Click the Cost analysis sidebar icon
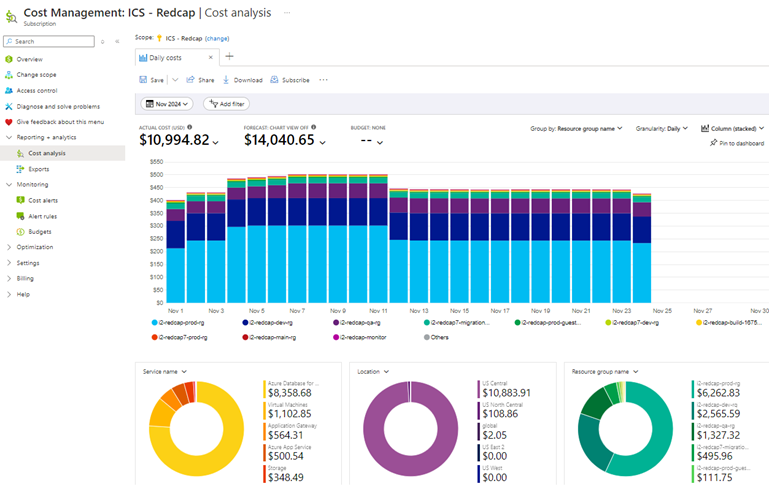This screenshot has width=769, height=489. [20, 154]
